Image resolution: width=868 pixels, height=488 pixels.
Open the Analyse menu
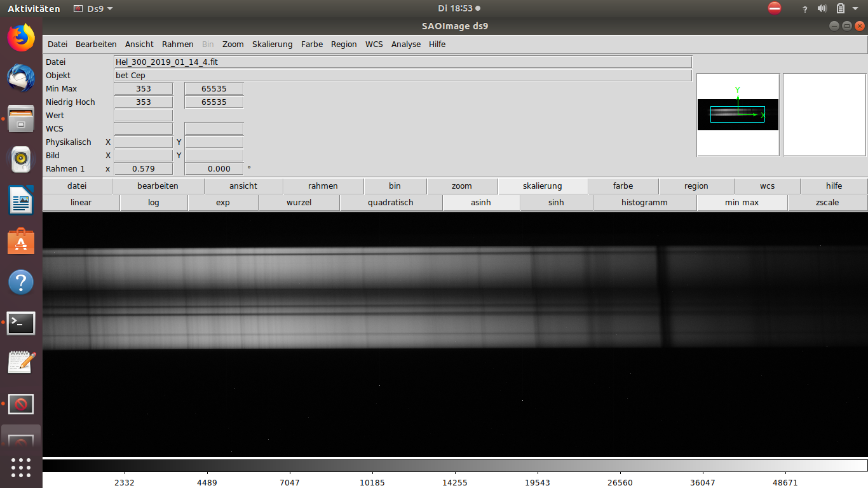coord(405,44)
